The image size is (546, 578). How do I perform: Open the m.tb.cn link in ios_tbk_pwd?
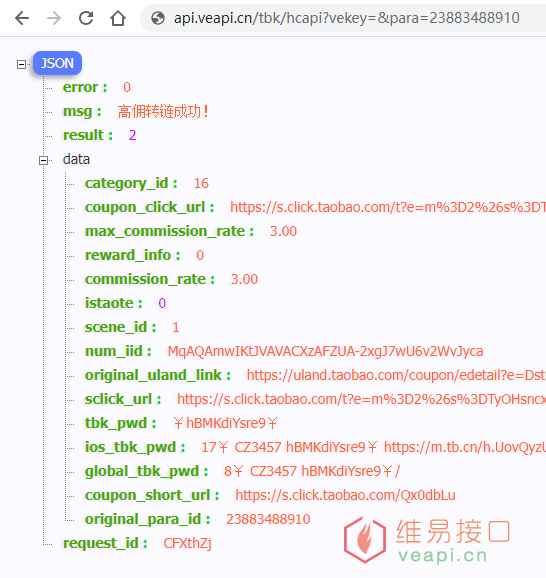tap(465, 447)
